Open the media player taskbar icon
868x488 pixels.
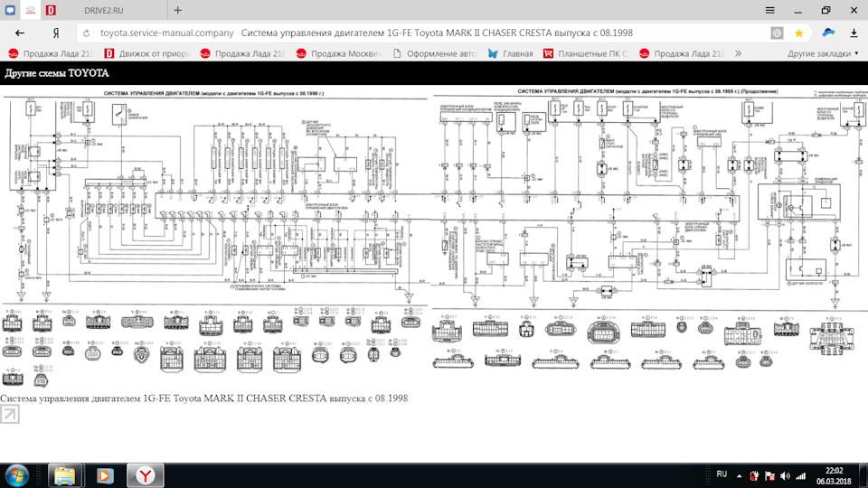[105, 476]
